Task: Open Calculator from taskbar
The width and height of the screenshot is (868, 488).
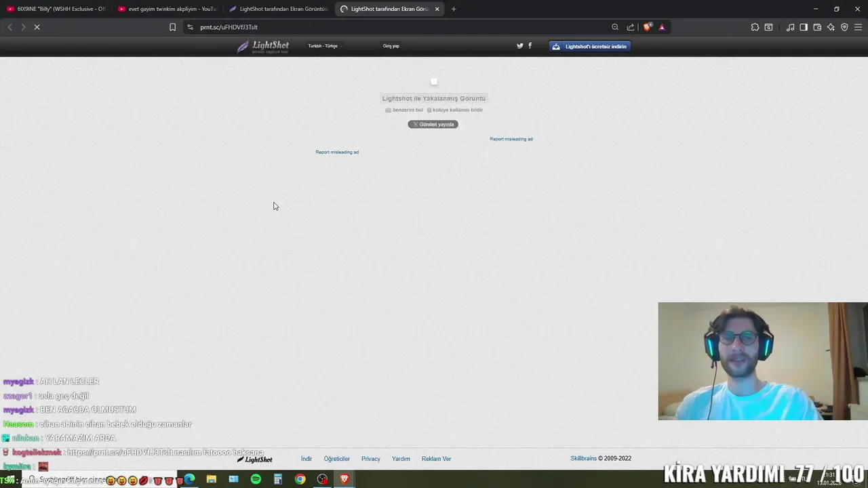Action: coord(278,479)
